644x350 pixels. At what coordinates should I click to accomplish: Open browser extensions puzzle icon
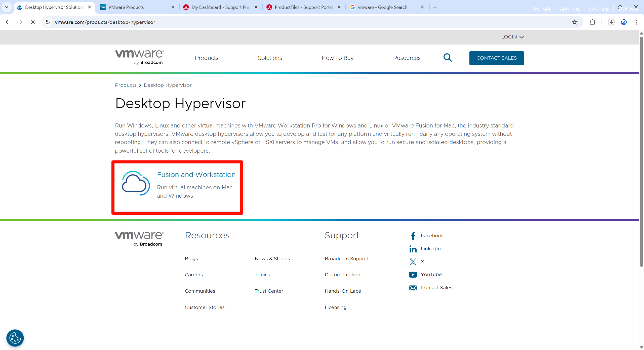point(592,22)
